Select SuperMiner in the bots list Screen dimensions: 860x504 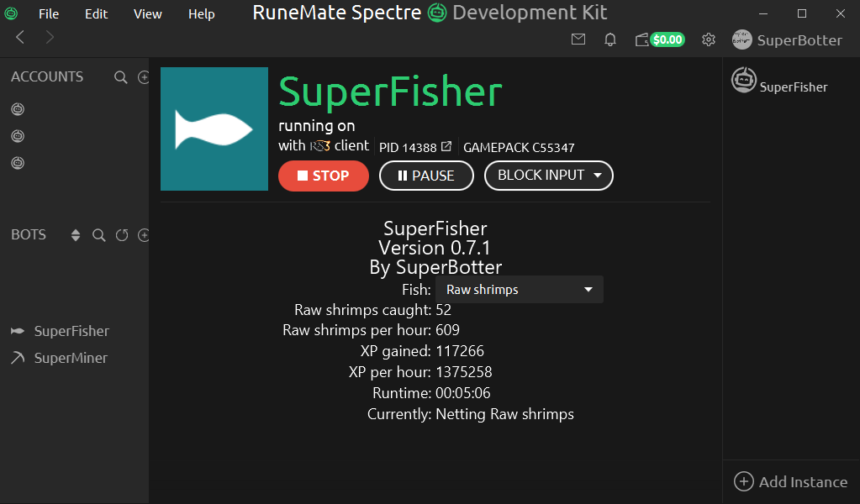[x=71, y=358]
